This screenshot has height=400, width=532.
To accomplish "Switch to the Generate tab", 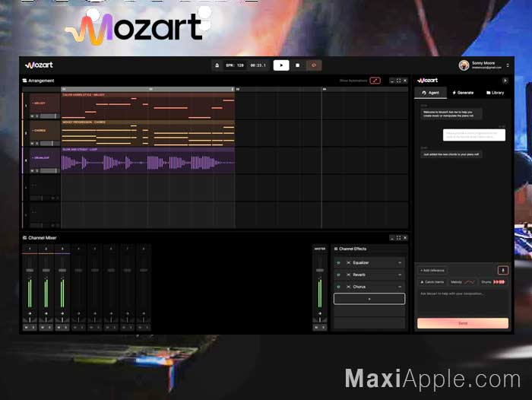I will [x=463, y=93].
